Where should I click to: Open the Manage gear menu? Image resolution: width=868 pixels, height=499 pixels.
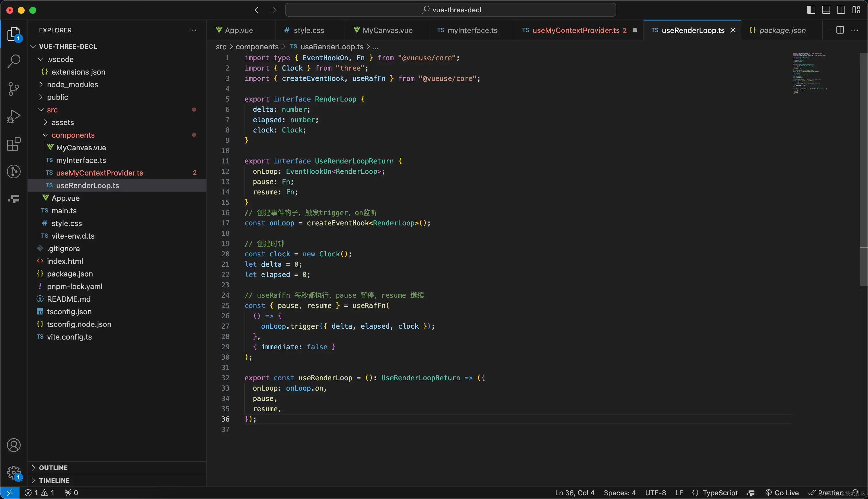point(14,472)
